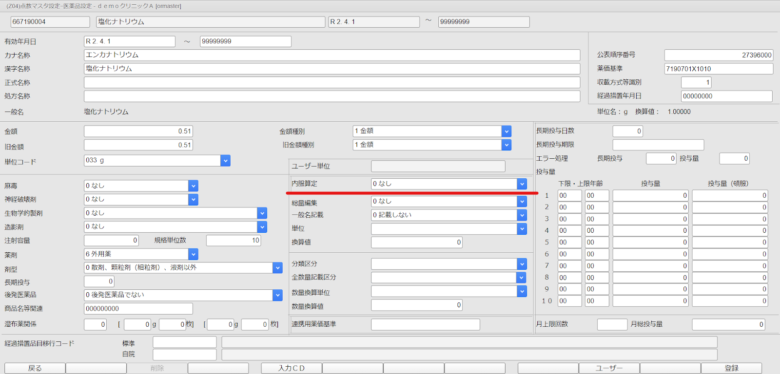Click the 経過措置年月日 field 00000000
This screenshot has width=780, height=374.
[727, 96]
